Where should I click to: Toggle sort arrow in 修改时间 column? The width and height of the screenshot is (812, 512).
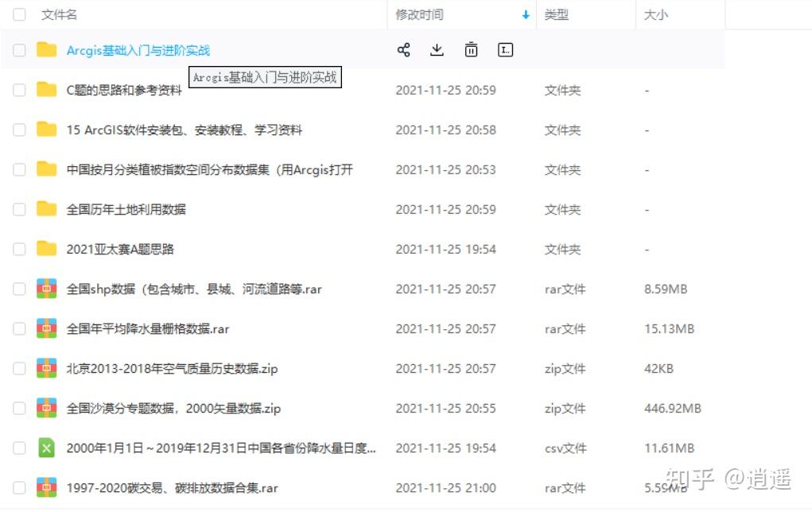526,15
